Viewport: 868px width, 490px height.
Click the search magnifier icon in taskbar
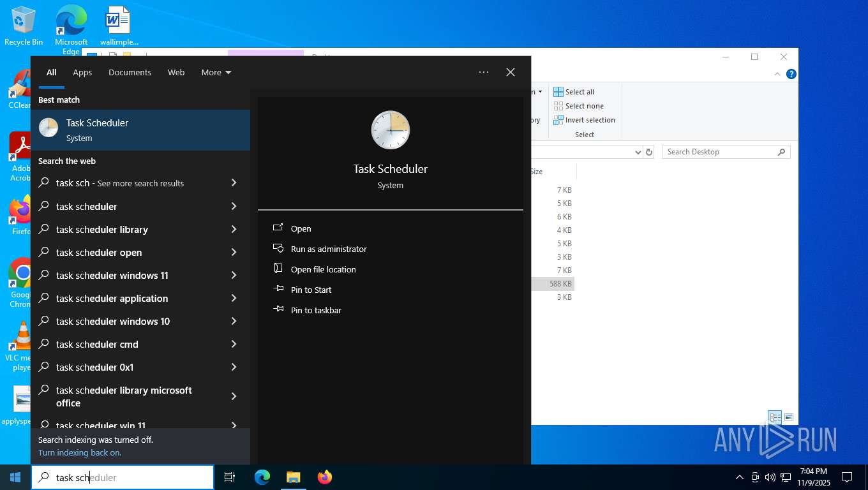tap(43, 477)
